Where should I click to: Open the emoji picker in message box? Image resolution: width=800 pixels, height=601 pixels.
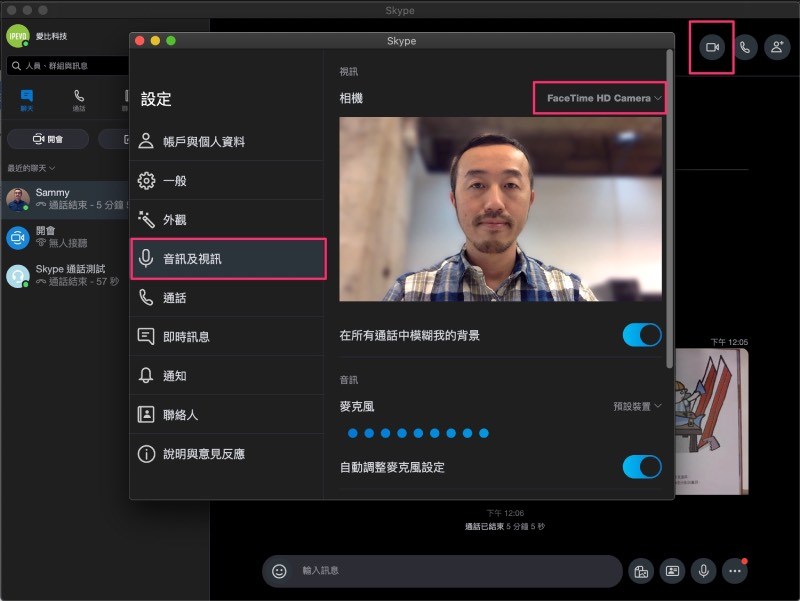[280, 570]
